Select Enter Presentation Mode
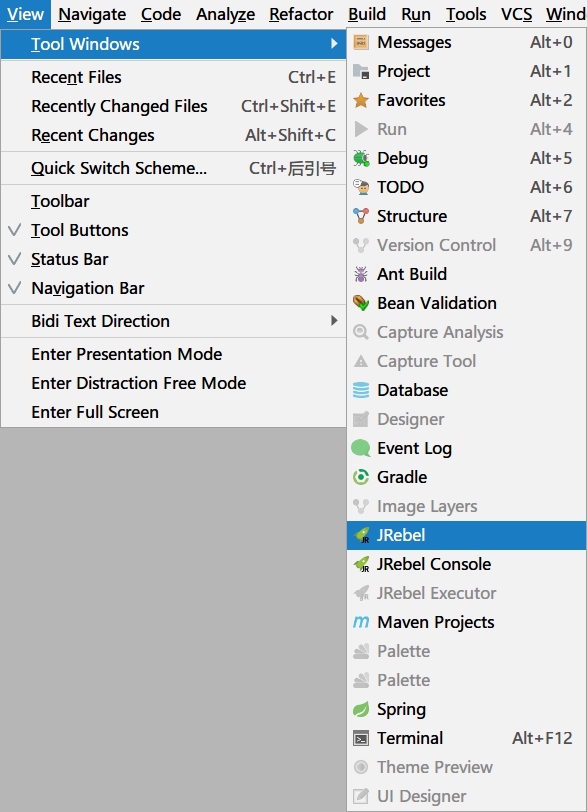The image size is (587, 812). 173,354
